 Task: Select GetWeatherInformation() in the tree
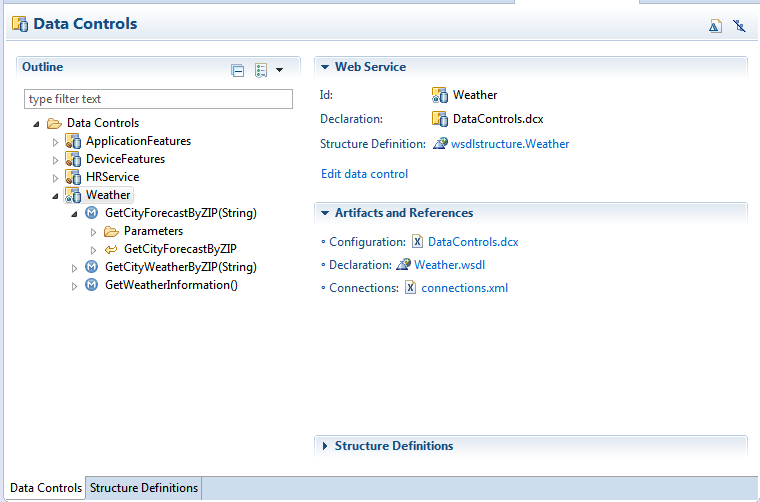point(171,284)
